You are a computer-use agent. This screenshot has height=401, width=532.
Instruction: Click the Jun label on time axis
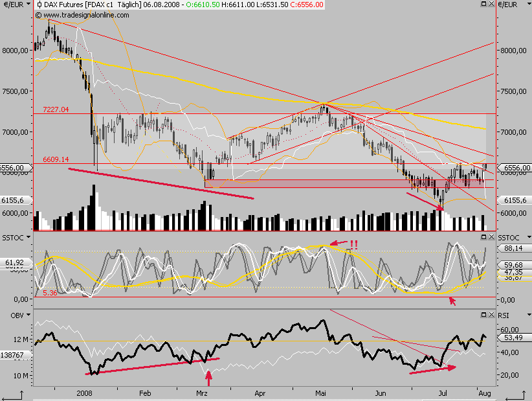point(381,393)
